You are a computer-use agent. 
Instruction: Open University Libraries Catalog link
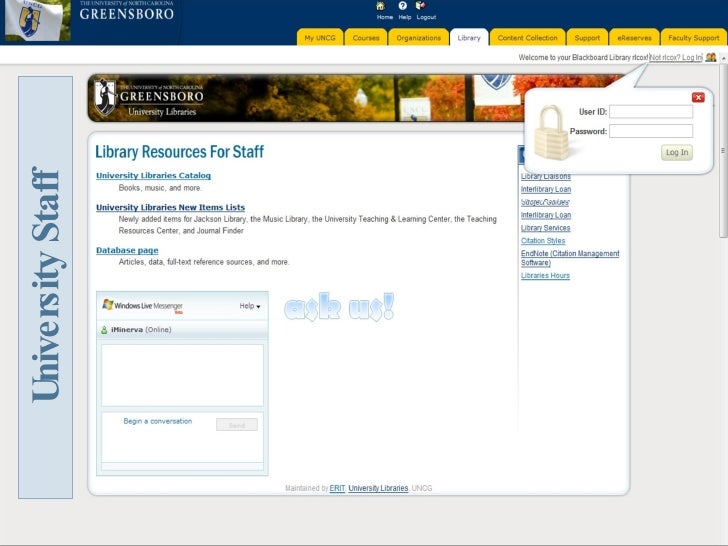click(x=153, y=176)
